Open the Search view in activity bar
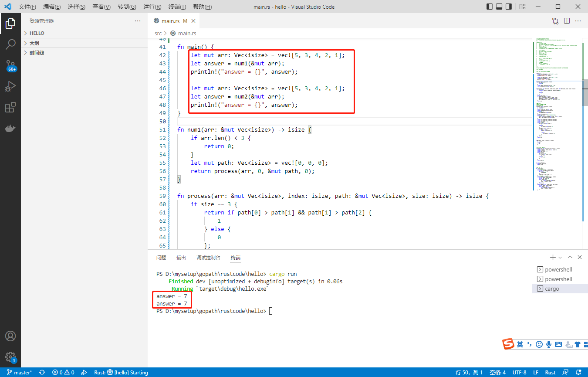This screenshot has height=377, width=588. pos(10,44)
